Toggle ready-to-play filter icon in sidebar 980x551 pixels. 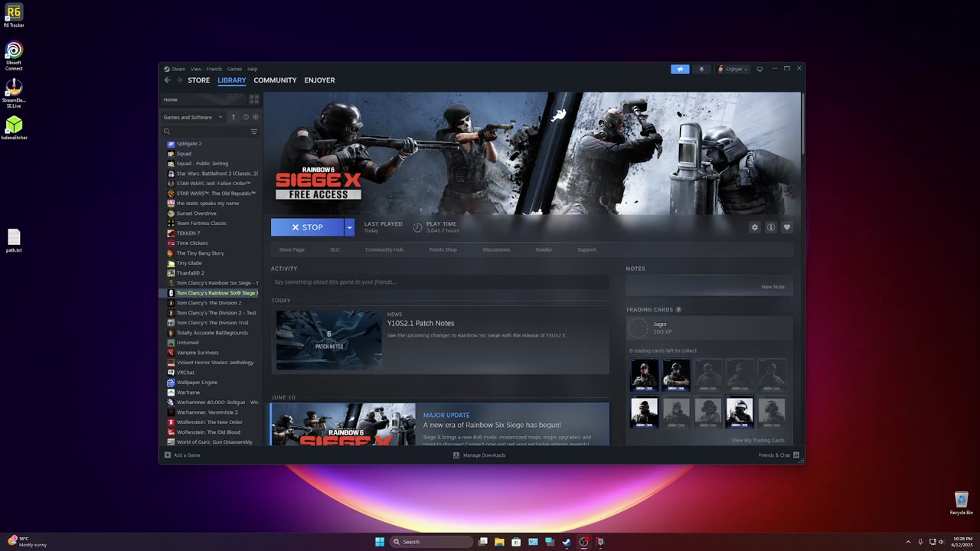tap(256, 117)
